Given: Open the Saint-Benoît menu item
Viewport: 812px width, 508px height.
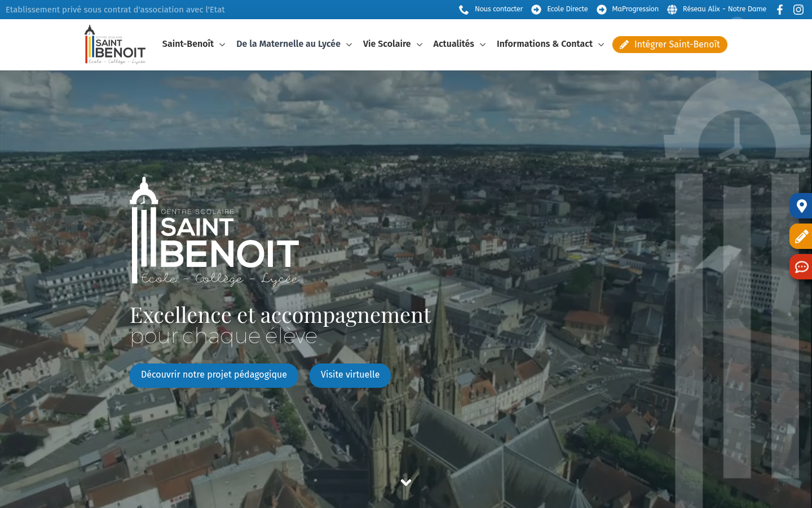Looking at the screenshot, I should click(188, 44).
